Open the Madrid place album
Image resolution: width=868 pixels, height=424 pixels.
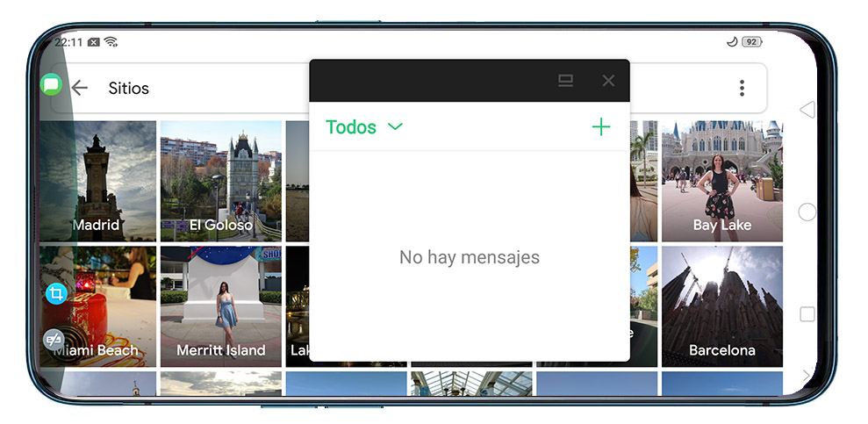(x=98, y=182)
